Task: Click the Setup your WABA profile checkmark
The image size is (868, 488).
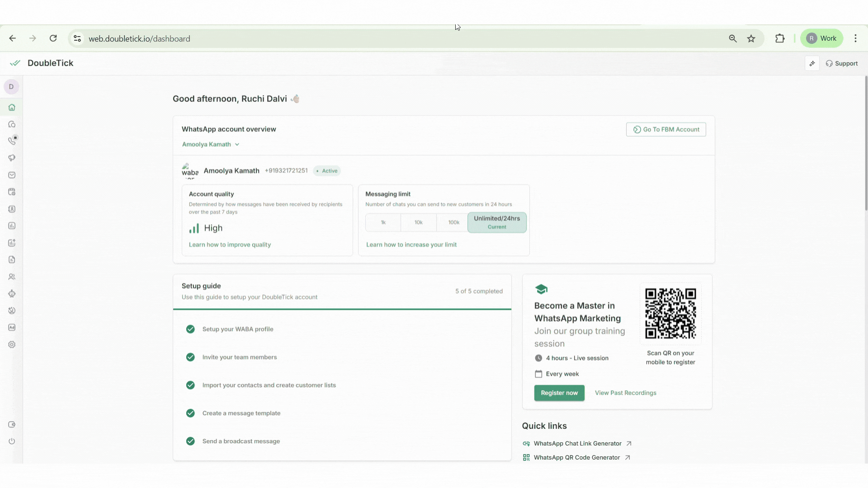Action: click(x=190, y=329)
